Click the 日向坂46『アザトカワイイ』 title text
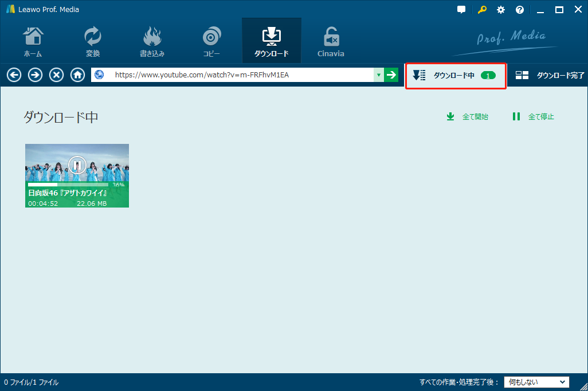Screen dimensions: 588x391 coord(68,193)
